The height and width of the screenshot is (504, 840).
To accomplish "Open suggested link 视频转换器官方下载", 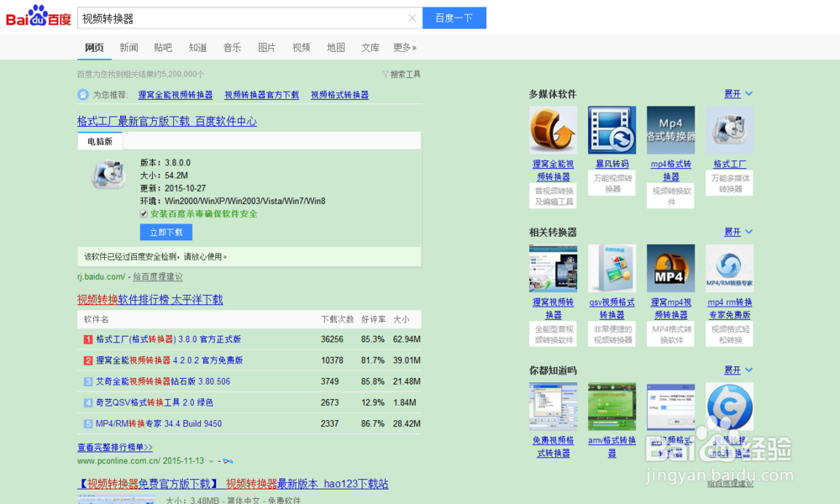I will [261, 95].
